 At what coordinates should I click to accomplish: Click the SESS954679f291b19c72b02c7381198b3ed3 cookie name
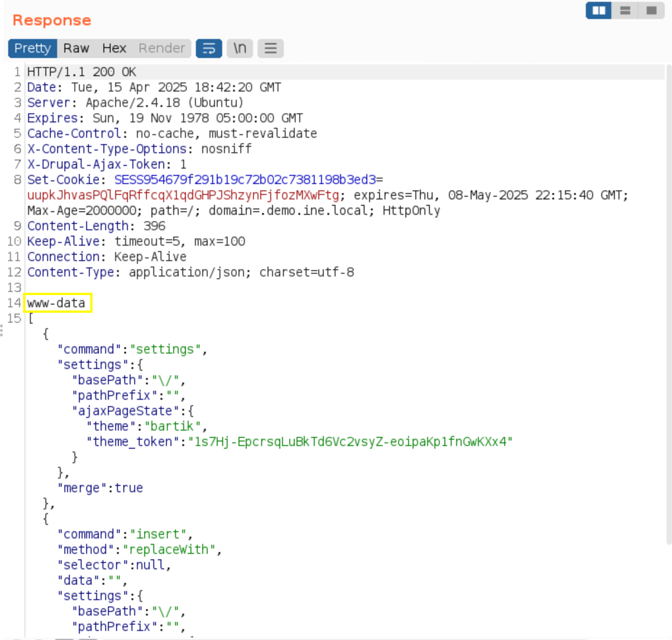[245, 179]
